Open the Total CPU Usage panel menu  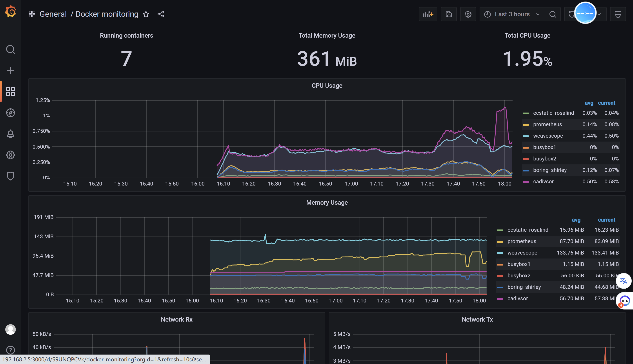[x=527, y=36]
